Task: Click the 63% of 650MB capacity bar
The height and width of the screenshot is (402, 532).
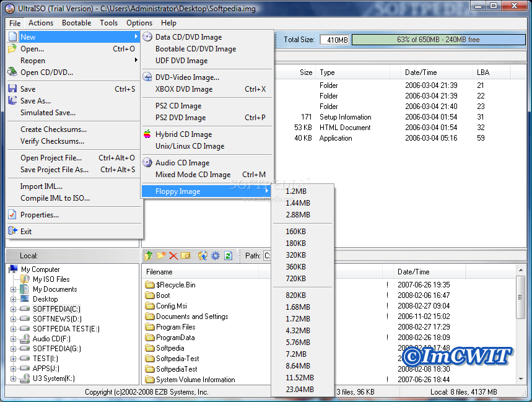Action: [438, 40]
